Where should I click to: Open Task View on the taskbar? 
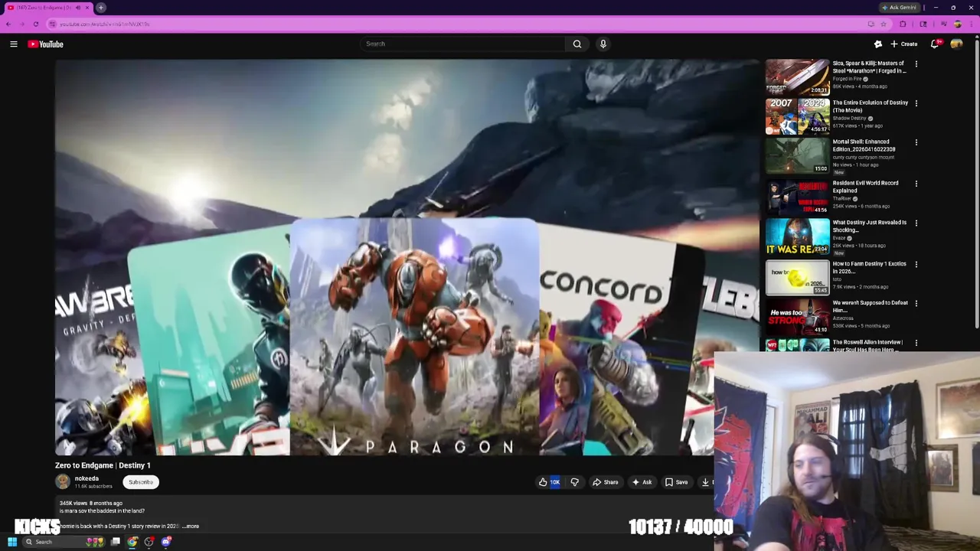(116, 542)
